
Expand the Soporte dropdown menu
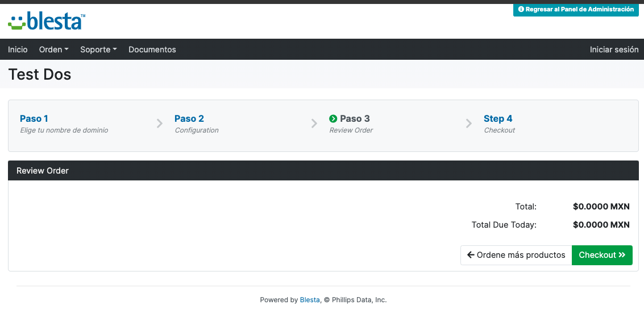[x=98, y=50]
